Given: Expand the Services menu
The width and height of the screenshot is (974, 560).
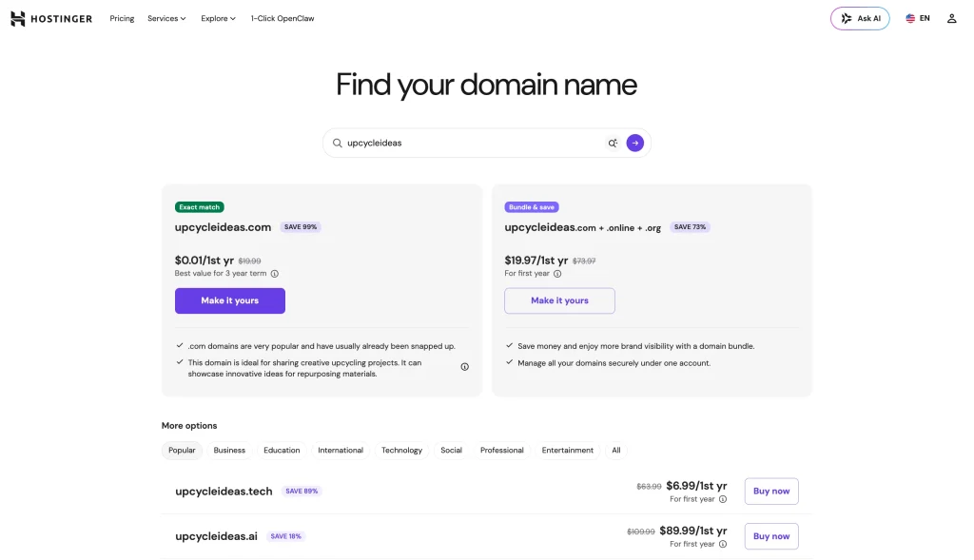Looking at the screenshot, I should point(166,19).
